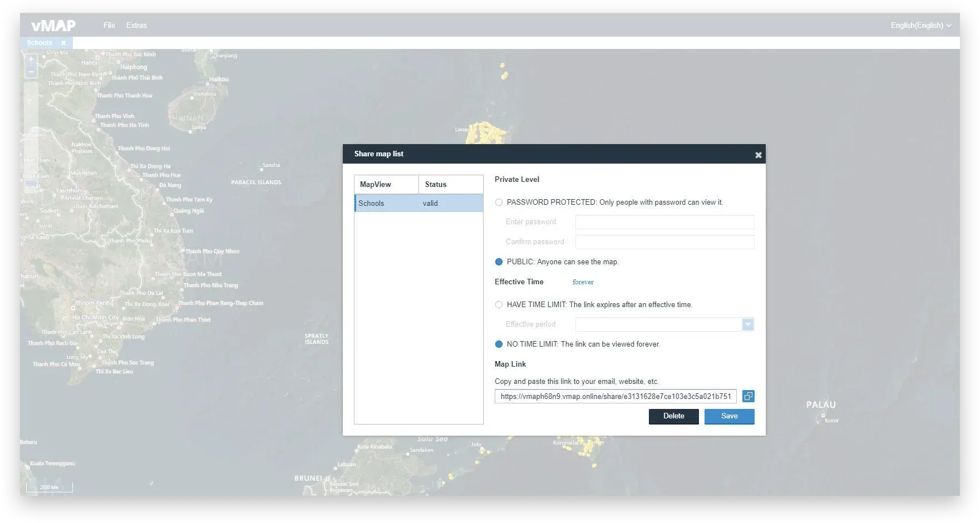Choose the HAVE TIME LIMIT radio option
The height and width of the screenshot is (523, 980).
[x=499, y=305]
